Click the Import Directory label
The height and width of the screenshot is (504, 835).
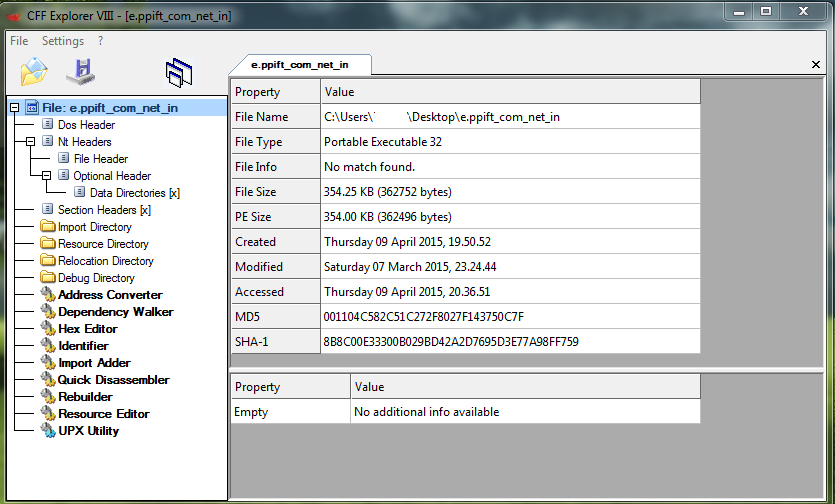point(95,227)
